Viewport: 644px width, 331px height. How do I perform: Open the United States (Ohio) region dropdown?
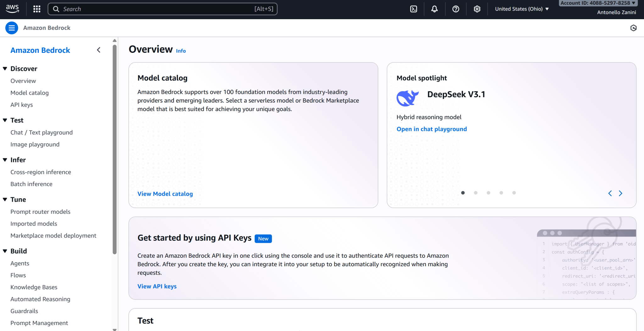point(521,9)
